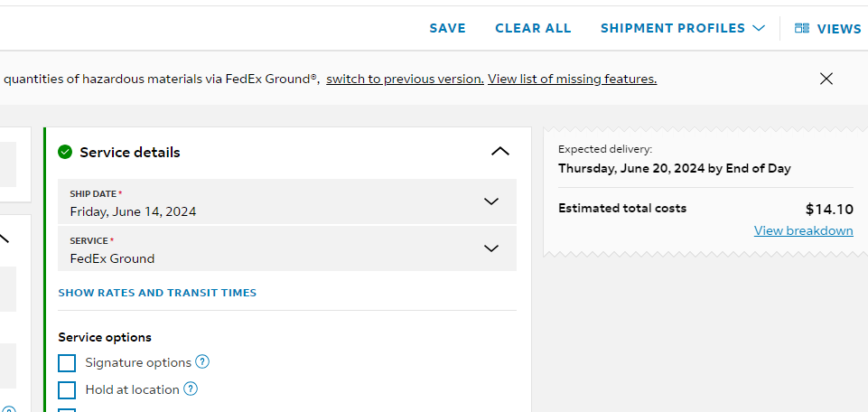The height and width of the screenshot is (412, 868).
Task: Follow the switch to previous version link
Action: pos(406,79)
